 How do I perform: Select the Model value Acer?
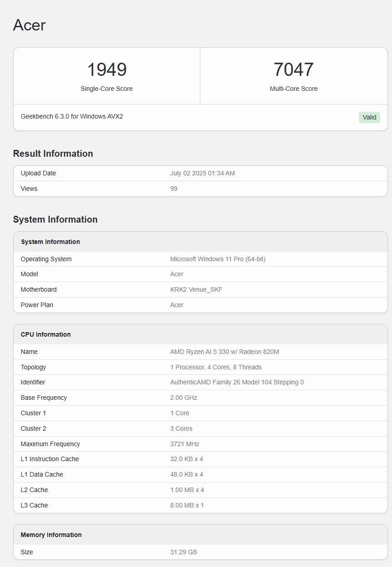pyautogui.click(x=177, y=274)
